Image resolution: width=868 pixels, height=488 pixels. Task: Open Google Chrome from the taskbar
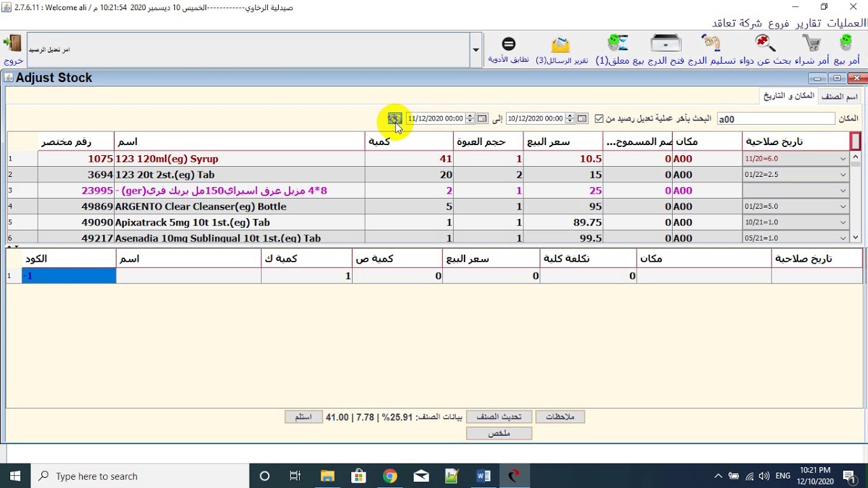389,476
